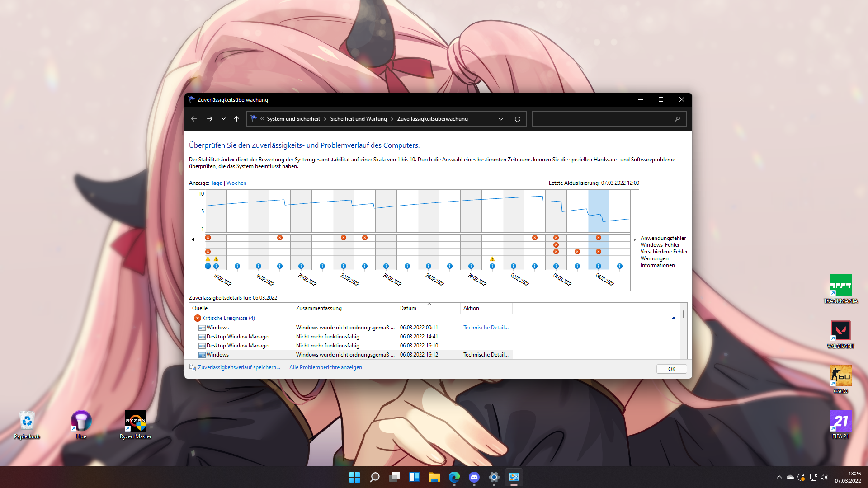Show hidden icons in the system tray
Screen dimensions: 868x488
coord(779,477)
